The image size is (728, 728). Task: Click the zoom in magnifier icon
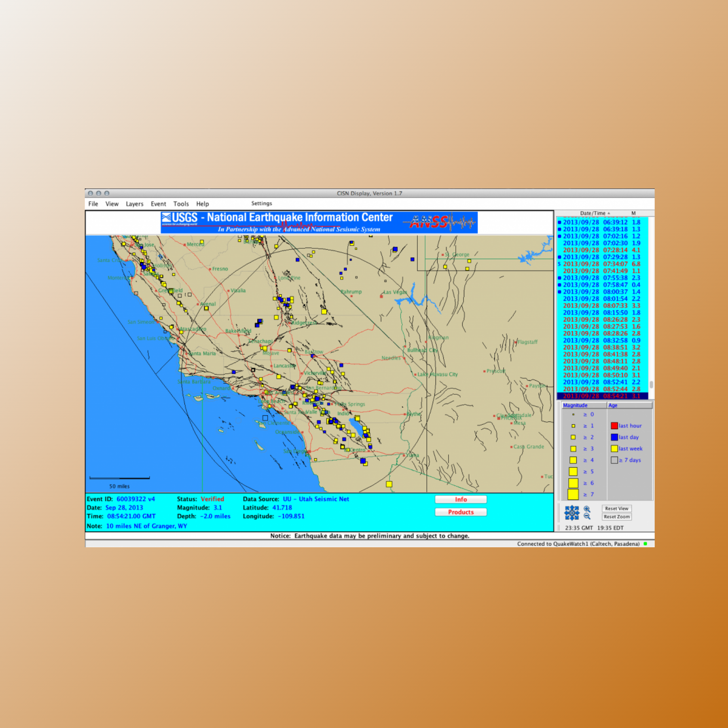pos(587,509)
